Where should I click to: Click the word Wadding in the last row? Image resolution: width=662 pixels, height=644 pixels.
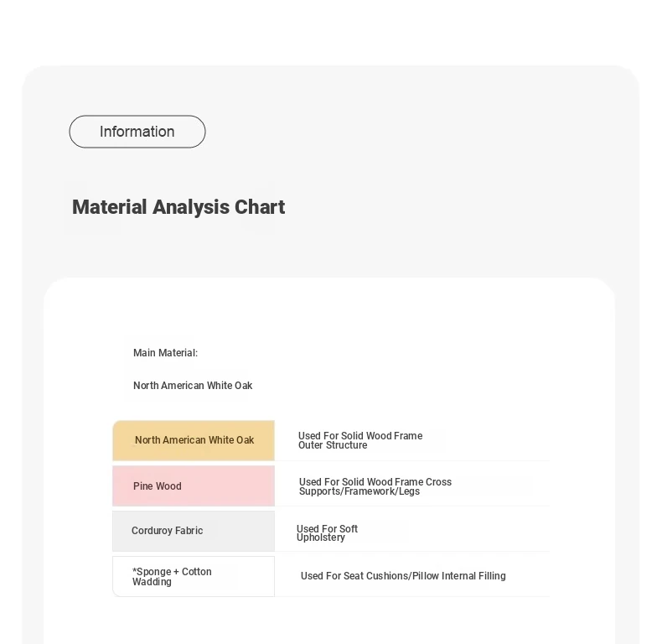coord(152,582)
